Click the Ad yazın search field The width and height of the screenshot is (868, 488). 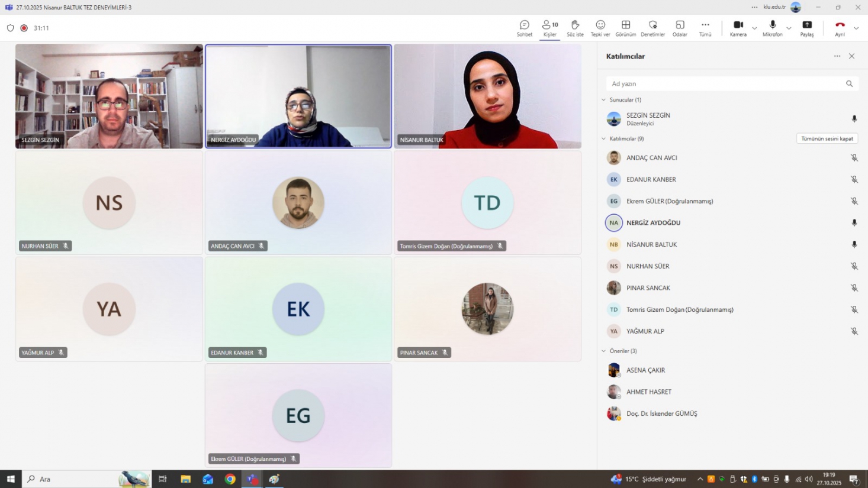tap(725, 84)
